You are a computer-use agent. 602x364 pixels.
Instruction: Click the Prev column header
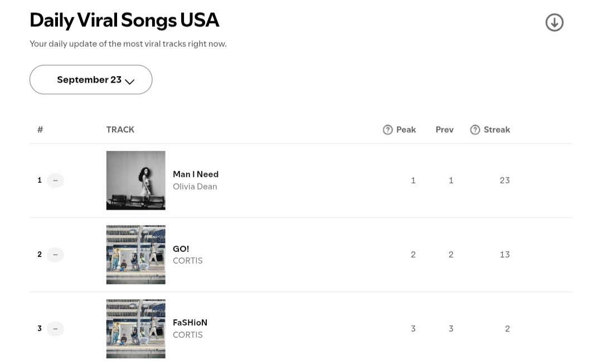(x=445, y=130)
